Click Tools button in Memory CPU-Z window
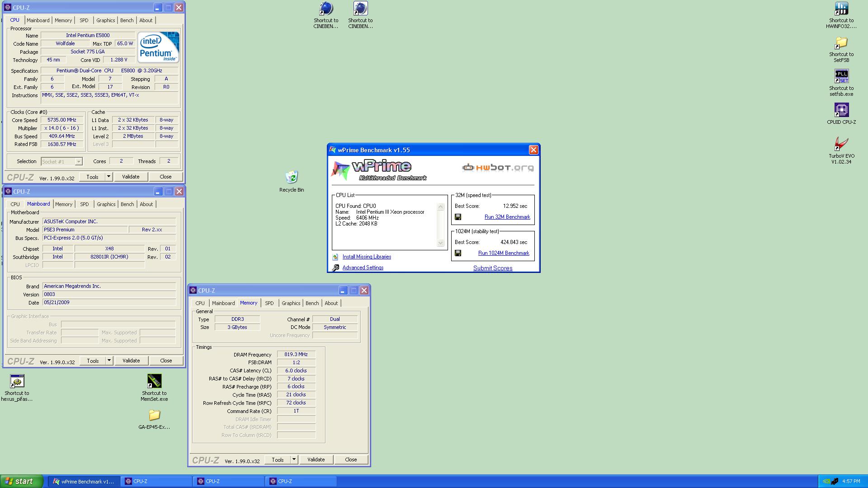This screenshot has width=868, height=488. [278, 460]
